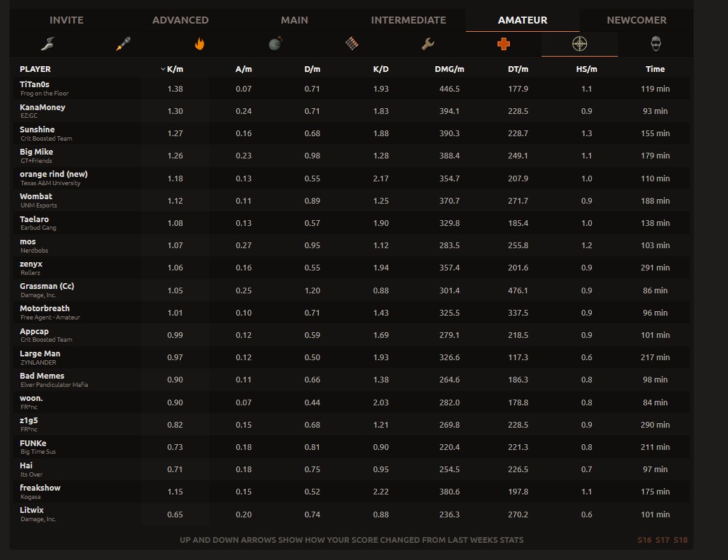Select the Pyro flame class icon

tap(200, 44)
